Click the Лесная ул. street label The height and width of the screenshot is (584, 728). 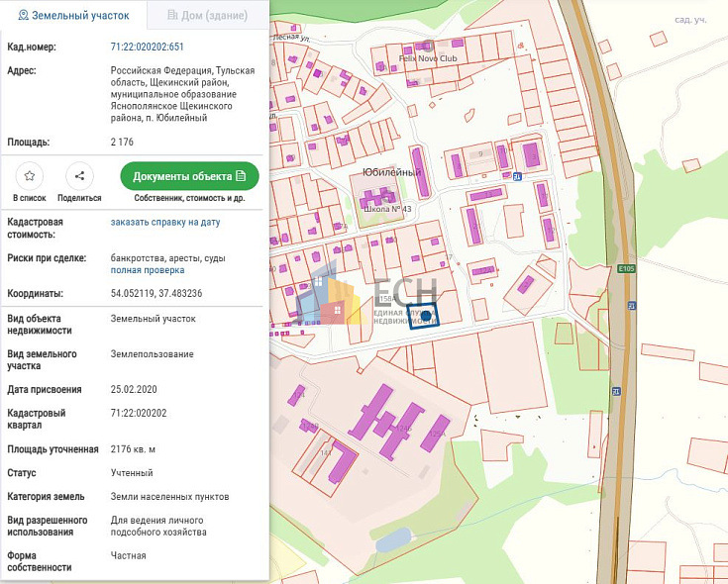(291, 37)
